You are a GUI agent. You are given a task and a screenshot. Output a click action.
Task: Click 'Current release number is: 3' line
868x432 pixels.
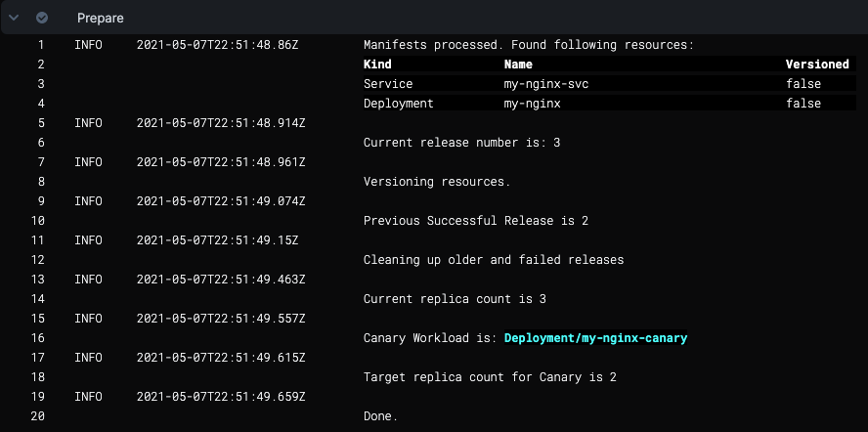click(x=461, y=143)
